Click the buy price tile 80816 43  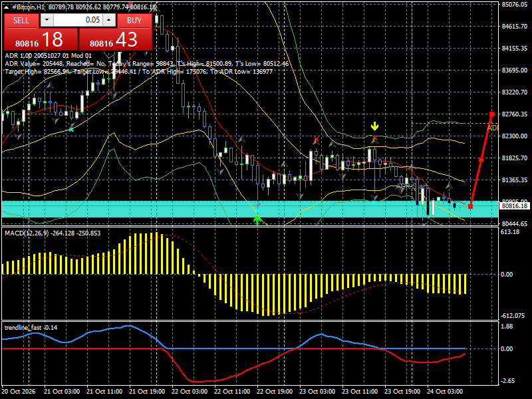(x=115, y=39)
